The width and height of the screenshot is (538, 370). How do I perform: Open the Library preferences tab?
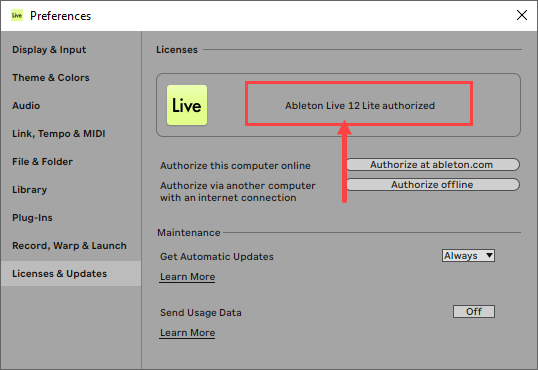pyautogui.click(x=30, y=190)
